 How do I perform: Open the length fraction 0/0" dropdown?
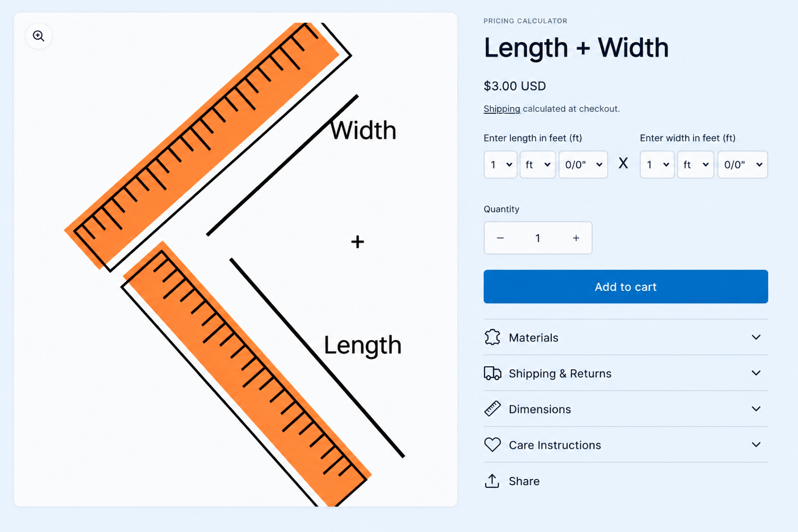coord(583,165)
